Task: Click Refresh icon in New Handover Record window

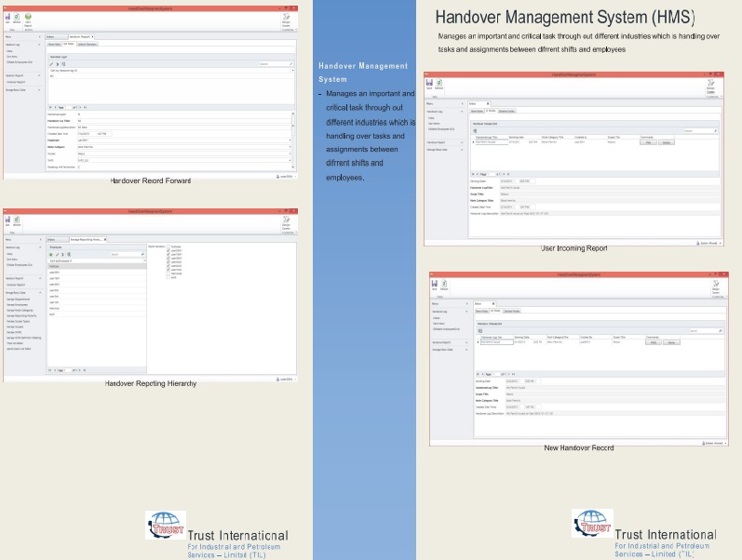Action: click(x=444, y=287)
